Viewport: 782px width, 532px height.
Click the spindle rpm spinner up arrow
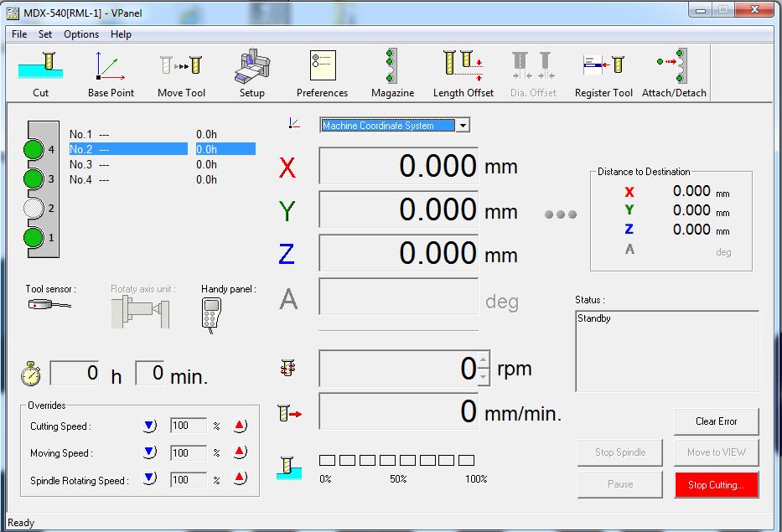tap(483, 361)
